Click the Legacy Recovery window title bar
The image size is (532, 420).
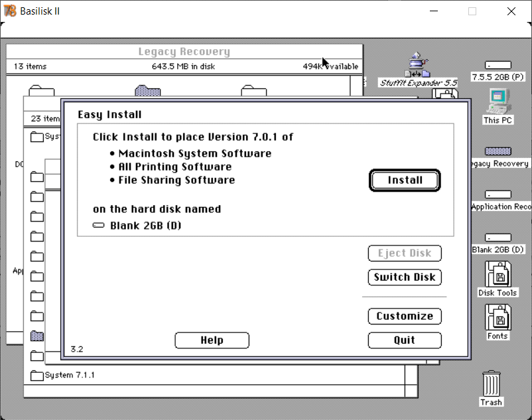184,52
